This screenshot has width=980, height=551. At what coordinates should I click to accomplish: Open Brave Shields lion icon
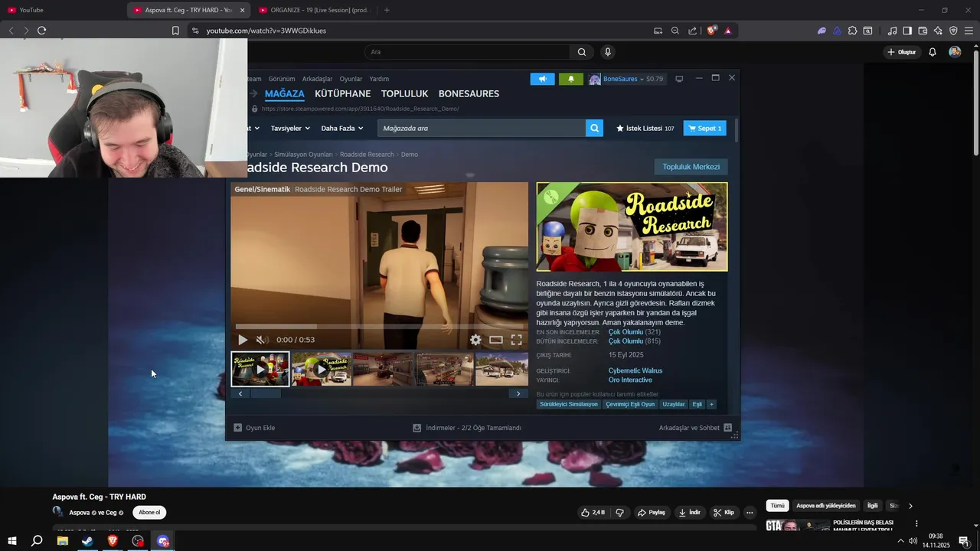711,31
